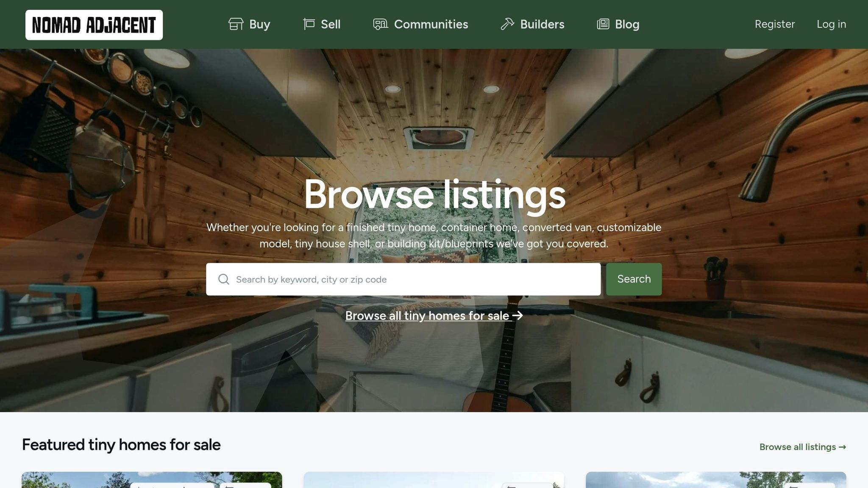
Task: Click the hammer icon beside Builders
Action: pyautogui.click(x=507, y=24)
